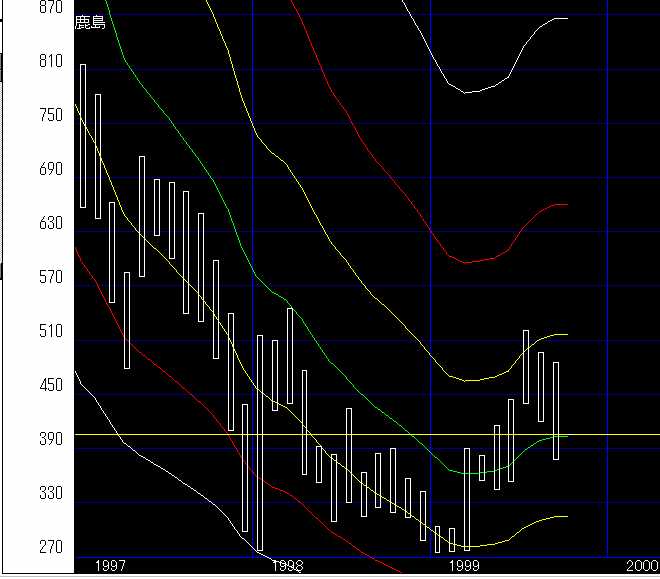Select the last candlestick on the right
Screen dimensions: 660x579
(556, 410)
